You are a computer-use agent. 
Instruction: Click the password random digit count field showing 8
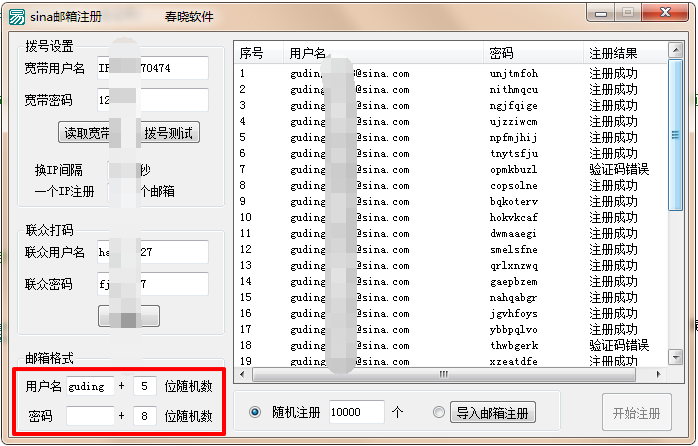coord(144,416)
